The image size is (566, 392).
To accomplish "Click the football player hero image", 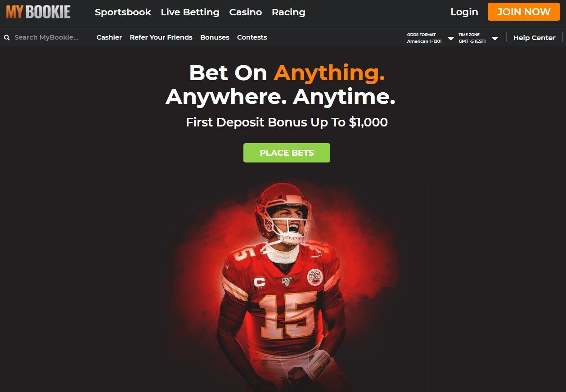I will pos(282,286).
